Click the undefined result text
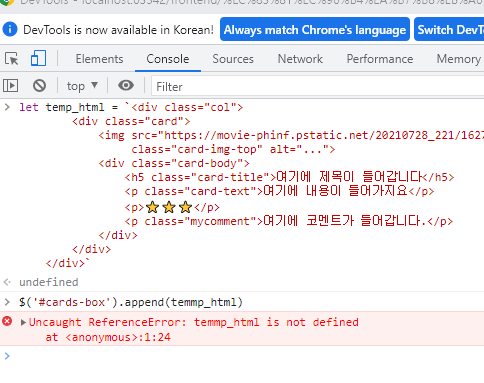Screen dimensions: 484x383 pos(49,282)
